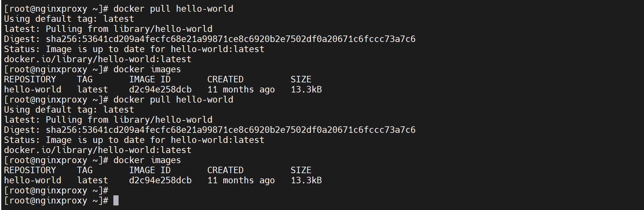
Task: Click CREATED header in first images table
Action: 225,79
